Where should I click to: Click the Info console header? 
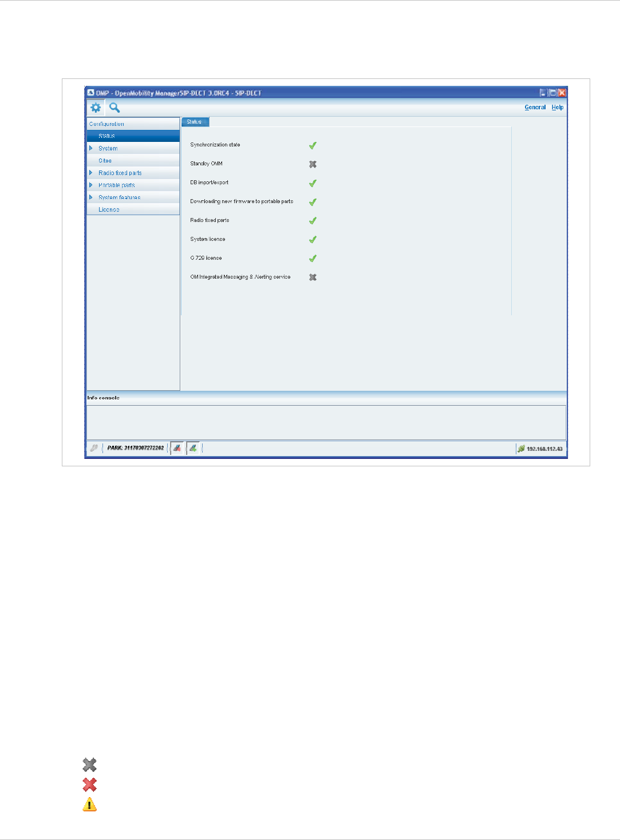click(x=104, y=398)
